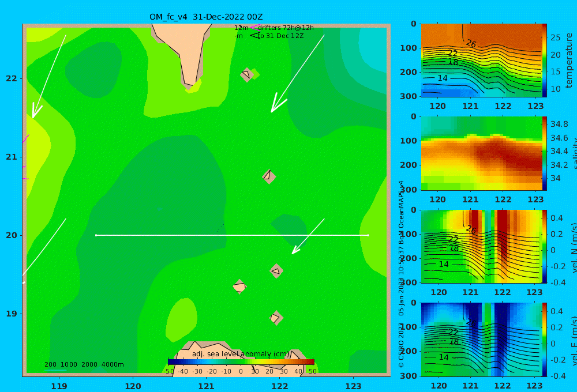Click longitude label 119 on main map
The height and width of the screenshot is (392, 577).
(x=59, y=386)
